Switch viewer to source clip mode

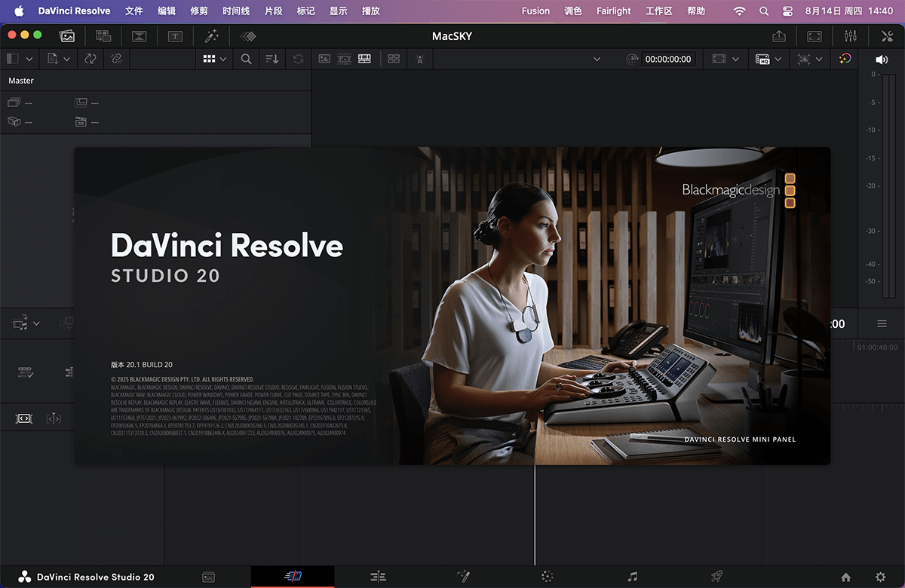324,59
